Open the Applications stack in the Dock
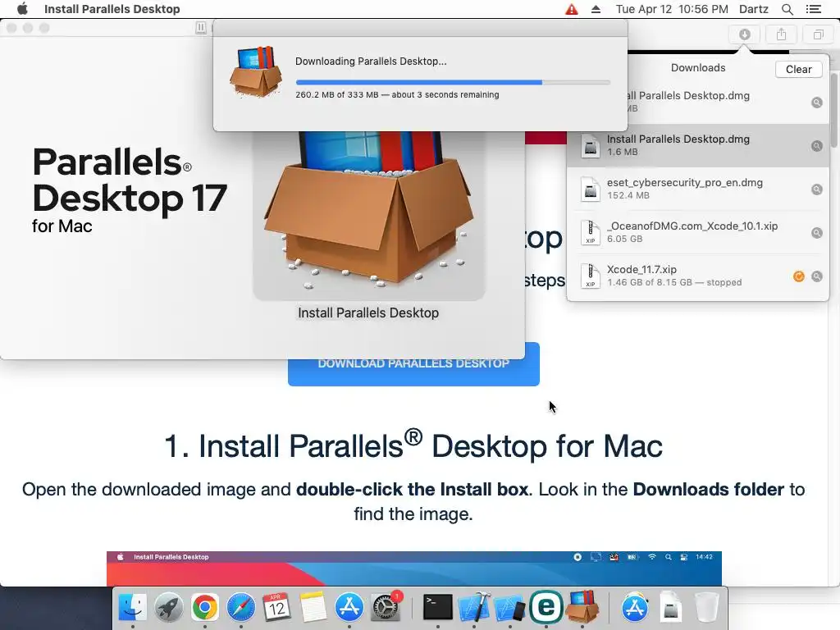This screenshot has height=630, width=840. pos(634,608)
